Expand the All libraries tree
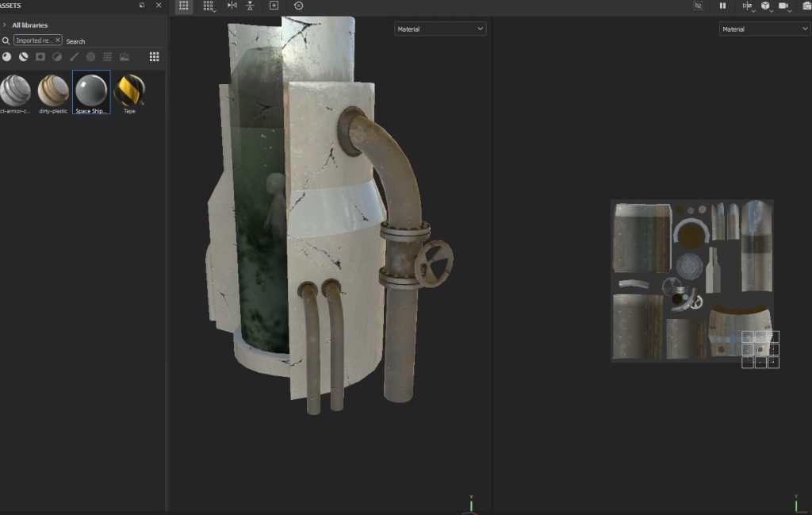The height and width of the screenshot is (515, 812). [x=5, y=25]
